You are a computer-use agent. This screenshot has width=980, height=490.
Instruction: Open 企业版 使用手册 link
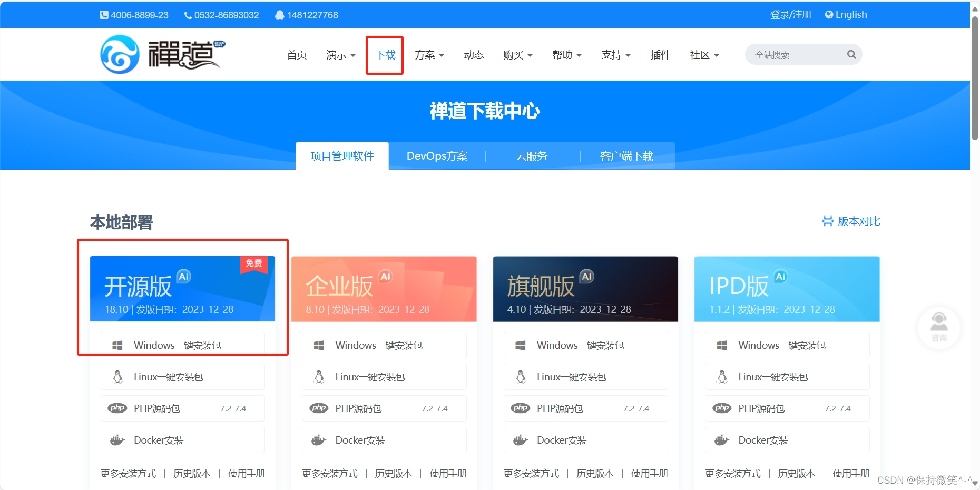pyautogui.click(x=448, y=474)
